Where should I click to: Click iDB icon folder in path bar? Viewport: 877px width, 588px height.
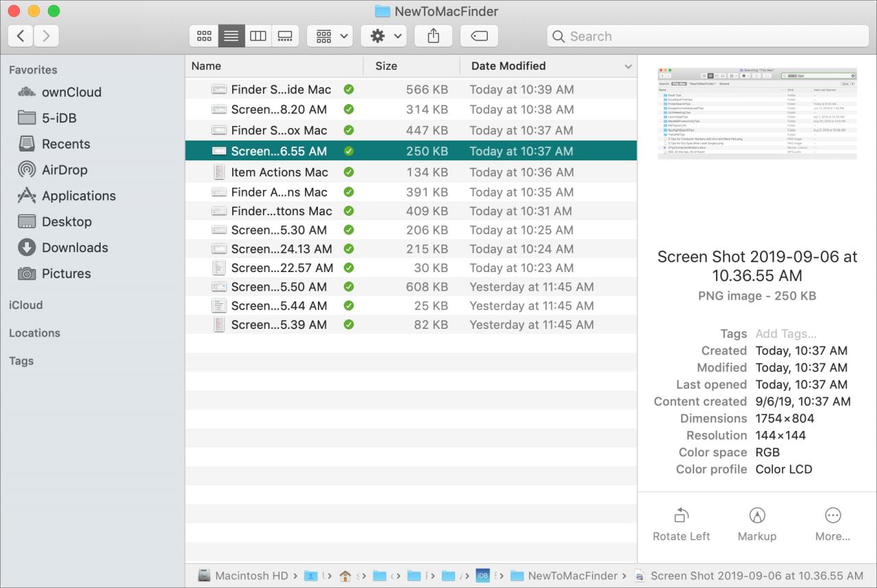point(482,576)
